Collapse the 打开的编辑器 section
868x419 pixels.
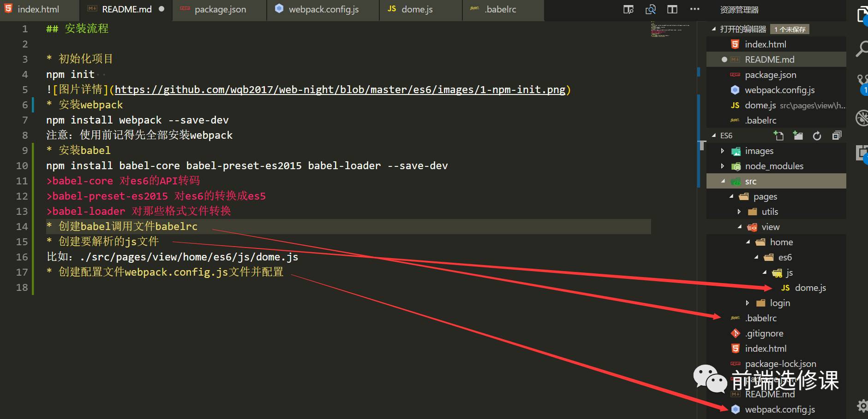coord(714,29)
